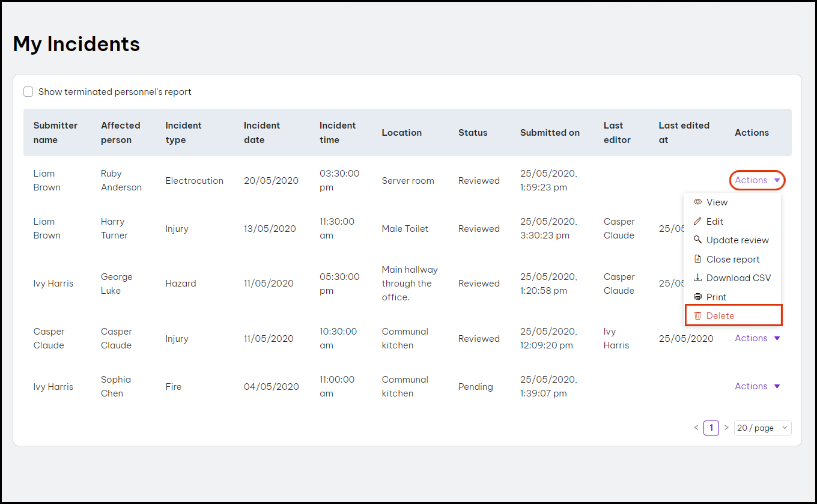Click the Incident date column header
Screen dimensions: 817x504
point(262,133)
